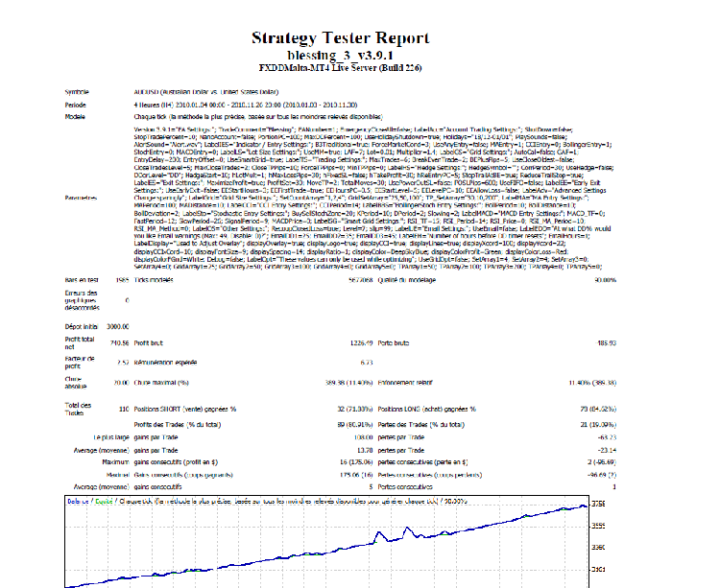The height and width of the screenshot is (588, 720).
Task: Click "Balance" in the chart legend
Action: [78, 502]
